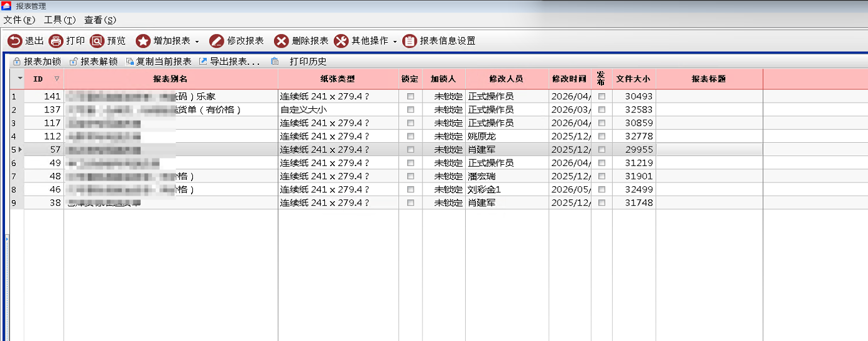Image resolution: width=868 pixels, height=341 pixels.
Task: Click 加锁人 column header
Action: pyautogui.click(x=443, y=79)
